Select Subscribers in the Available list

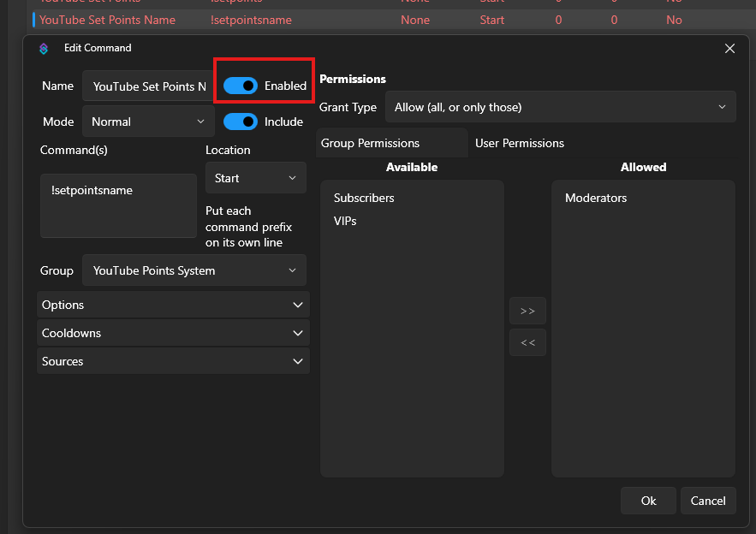pos(364,198)
